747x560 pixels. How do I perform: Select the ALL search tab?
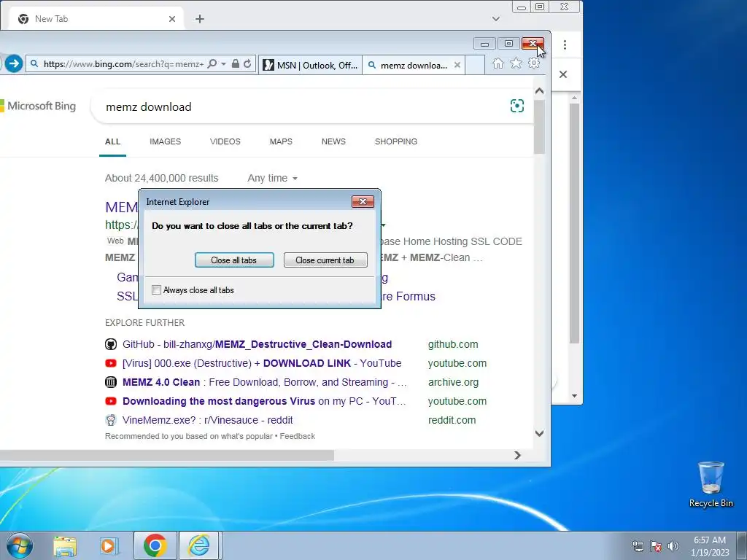112,141
